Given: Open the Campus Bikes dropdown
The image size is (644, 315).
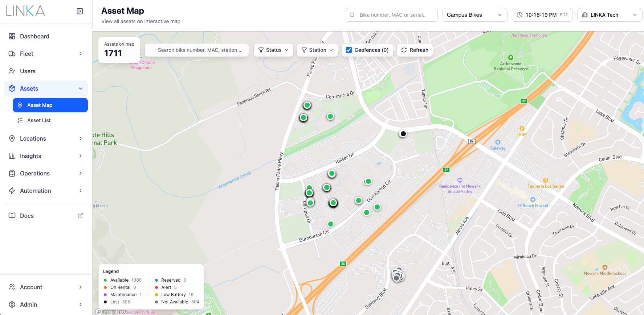Looking at the screenshot, I should coord(474,15).
